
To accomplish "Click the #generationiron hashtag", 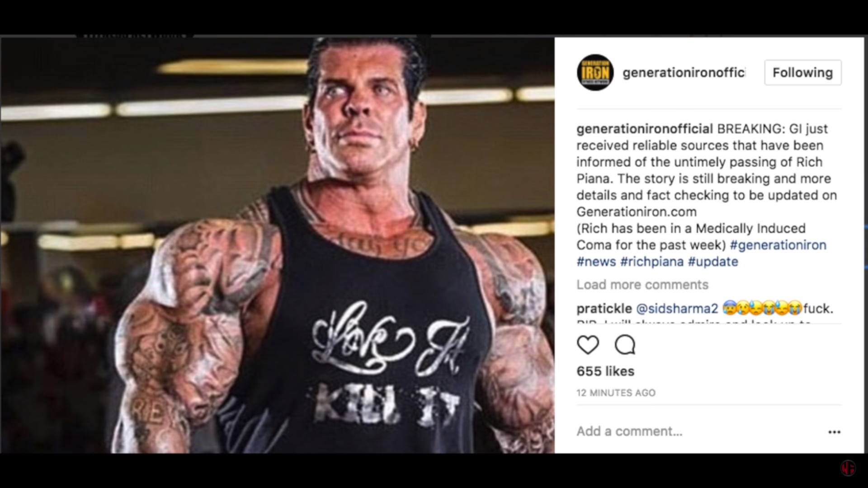I will (x=778, y=245).
